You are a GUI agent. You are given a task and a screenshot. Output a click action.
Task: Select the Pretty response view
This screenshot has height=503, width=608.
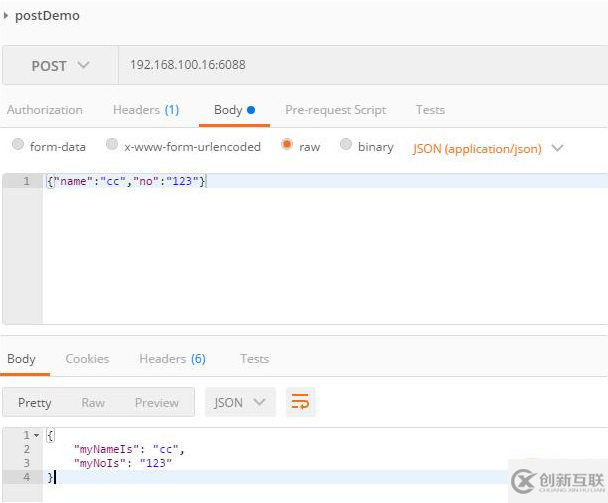point(35,403)
